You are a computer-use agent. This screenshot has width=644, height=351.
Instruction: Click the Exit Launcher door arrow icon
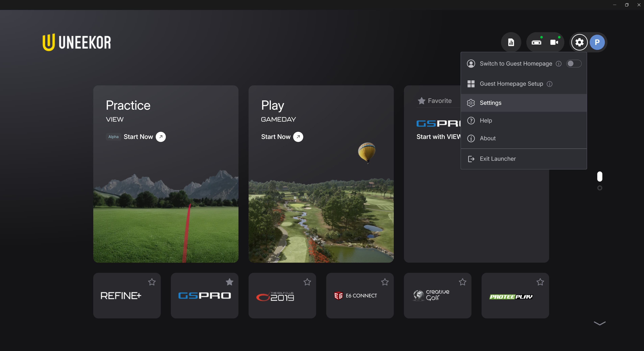pyautogui.click(x=471, y=159)
